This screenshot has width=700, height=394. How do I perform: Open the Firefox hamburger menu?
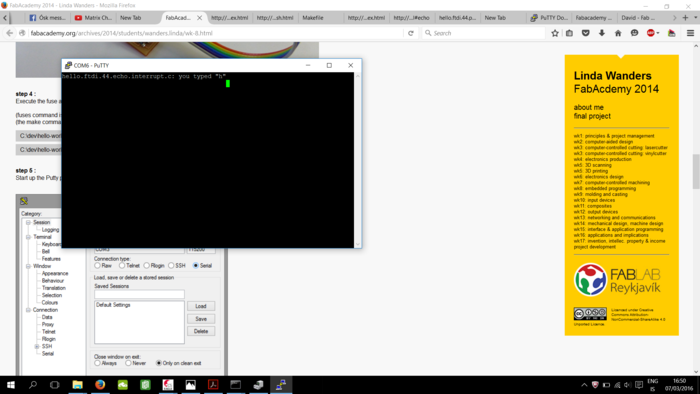[690, 33]
